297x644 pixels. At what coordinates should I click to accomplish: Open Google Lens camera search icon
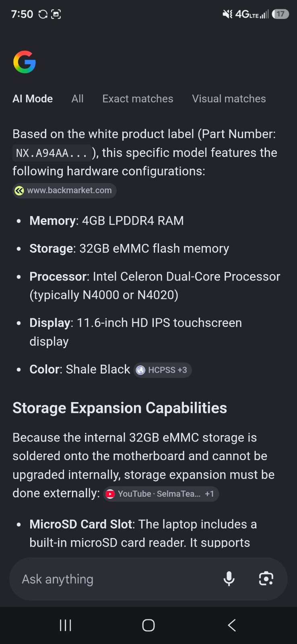coord(266,579)
